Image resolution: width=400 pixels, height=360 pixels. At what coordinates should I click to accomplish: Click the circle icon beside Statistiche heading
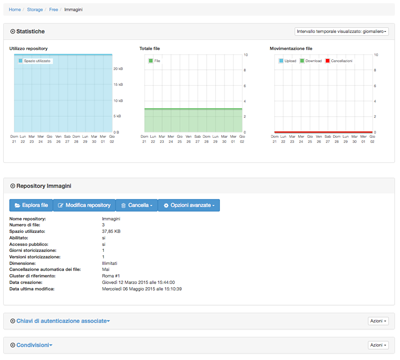12,31
